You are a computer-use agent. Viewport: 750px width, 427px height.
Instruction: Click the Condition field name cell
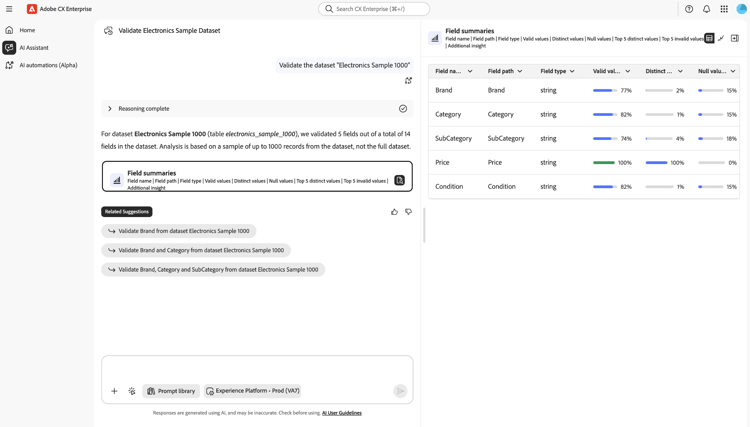(449, 186)
